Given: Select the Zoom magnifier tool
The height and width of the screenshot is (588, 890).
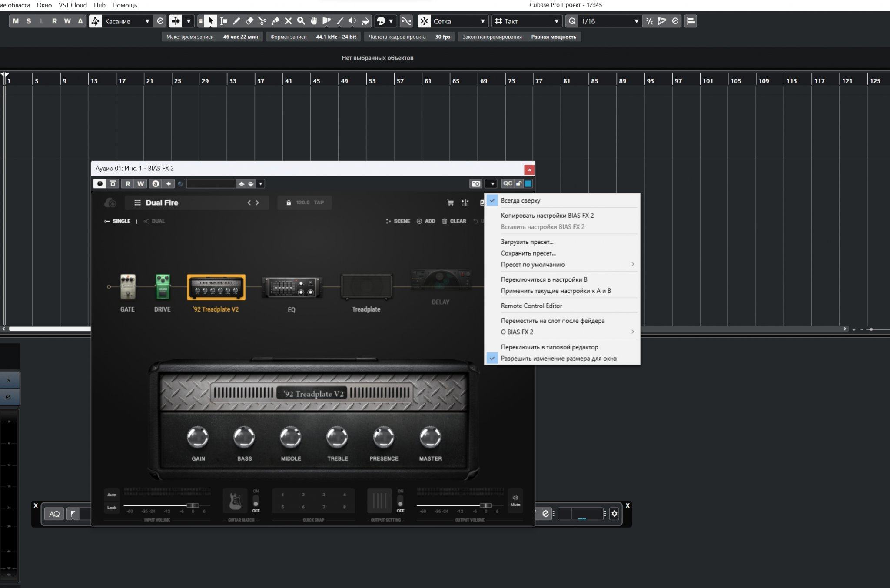Looking at the screenshot, I should tap(301, 21).
